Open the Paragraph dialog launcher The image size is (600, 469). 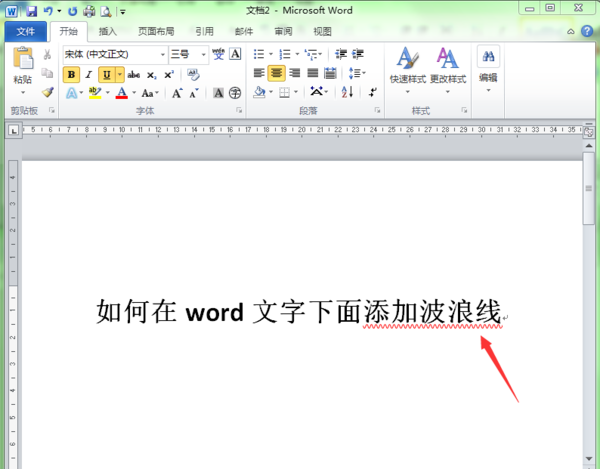click(377, 111)
